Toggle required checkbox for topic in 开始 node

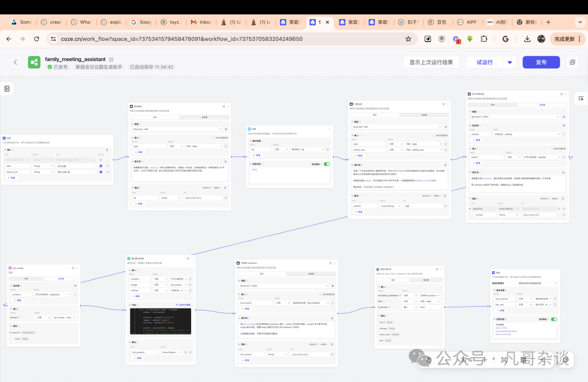(x=101, y=166)
